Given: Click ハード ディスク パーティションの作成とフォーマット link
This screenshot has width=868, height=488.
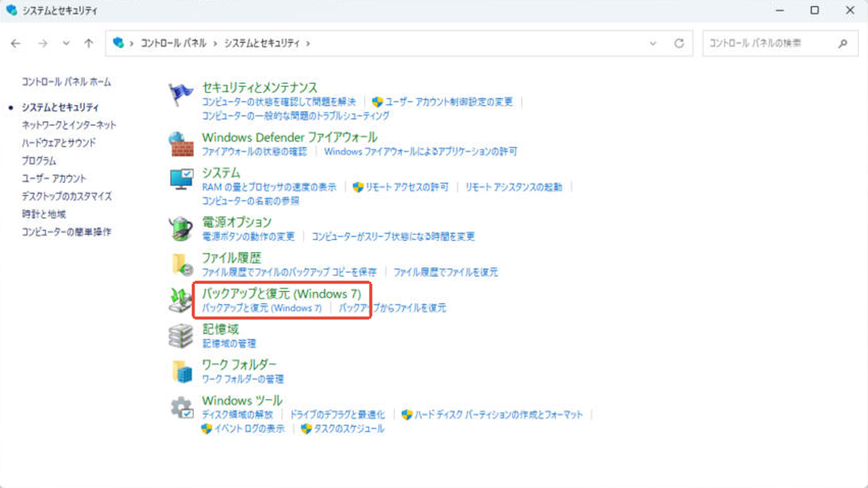Looking at the screenshot, I should coord(499,414).
